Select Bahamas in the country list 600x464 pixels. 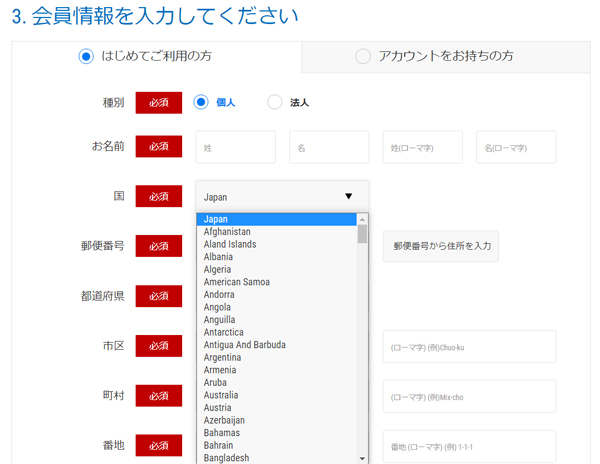(x=276, y=433)
